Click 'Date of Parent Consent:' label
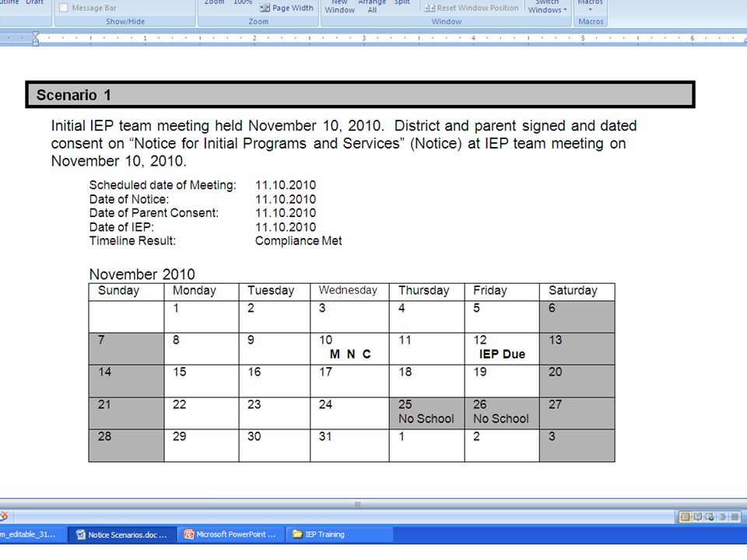The width and height of the screenshot is (747, 560). 154,212
